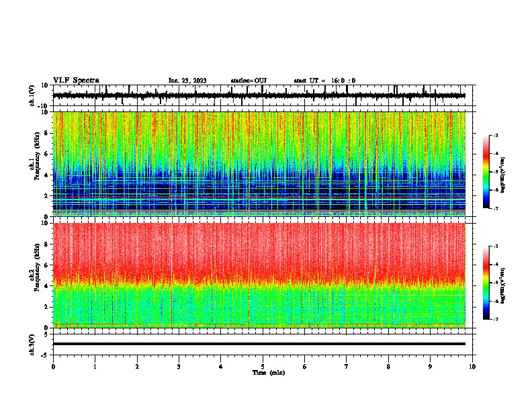Click the "-3" label on ch.2 color bar
The width and height of the screenshot is (532, 411).
(495, 246)
